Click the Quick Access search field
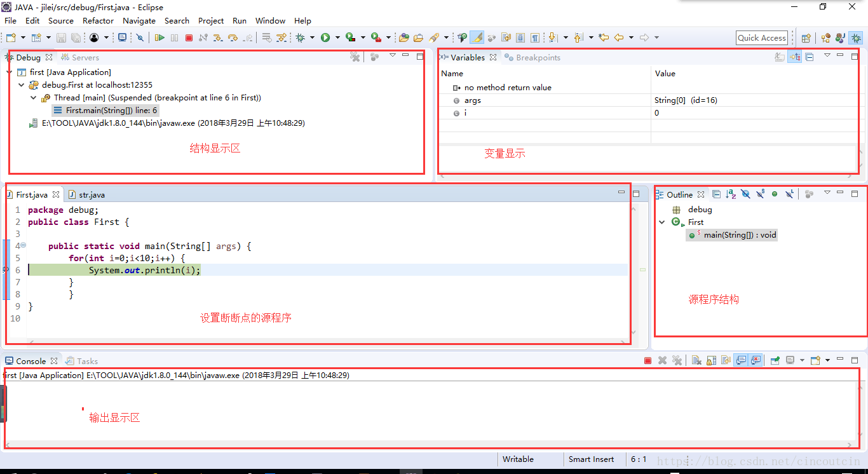Screen dimensions: 868x474 point(761,38)
